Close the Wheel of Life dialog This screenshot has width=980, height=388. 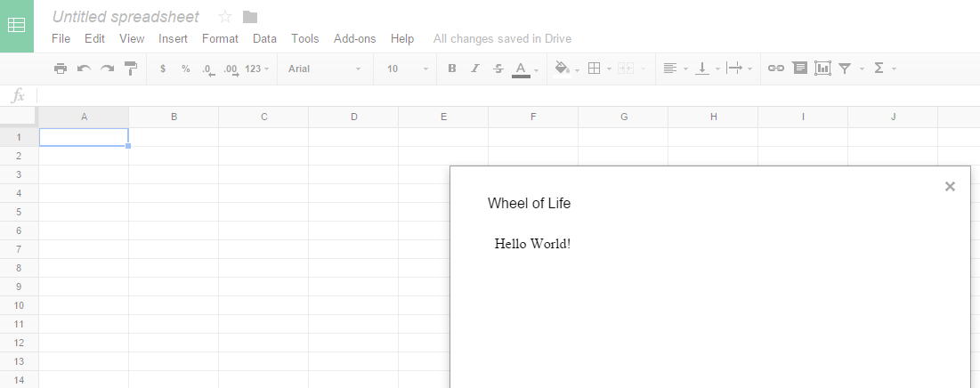tap(950, 186)
